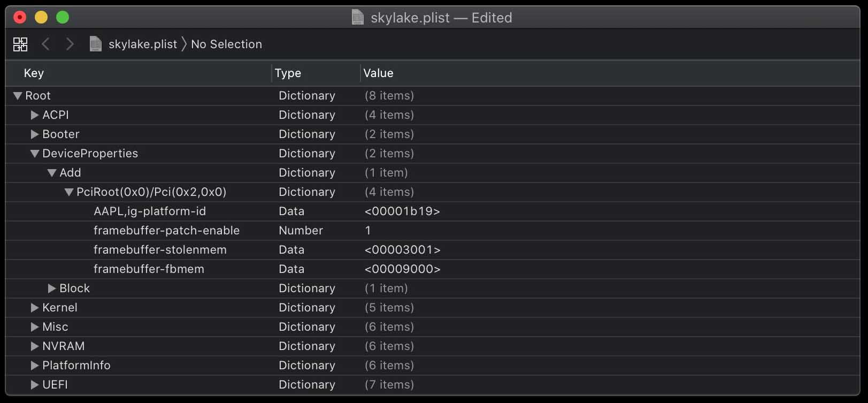Screen dimensions: 868x403
Task: Expand the UEFI dictionary
Action: click(x=35, y=385)
